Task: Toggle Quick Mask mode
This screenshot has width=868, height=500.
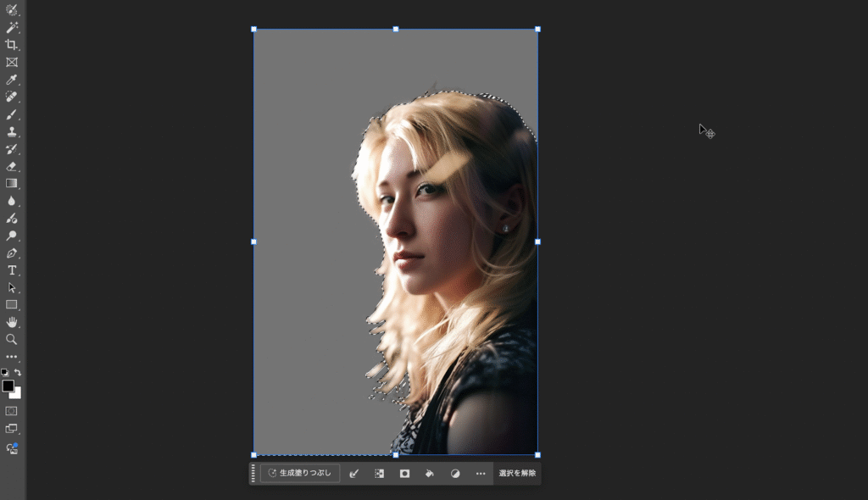Action: (11, 411)
